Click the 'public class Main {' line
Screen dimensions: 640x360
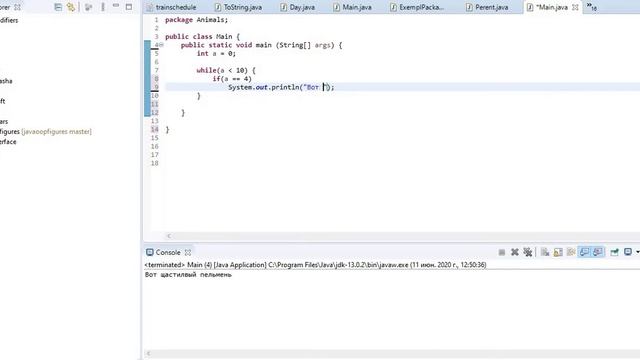click(202, 36)
